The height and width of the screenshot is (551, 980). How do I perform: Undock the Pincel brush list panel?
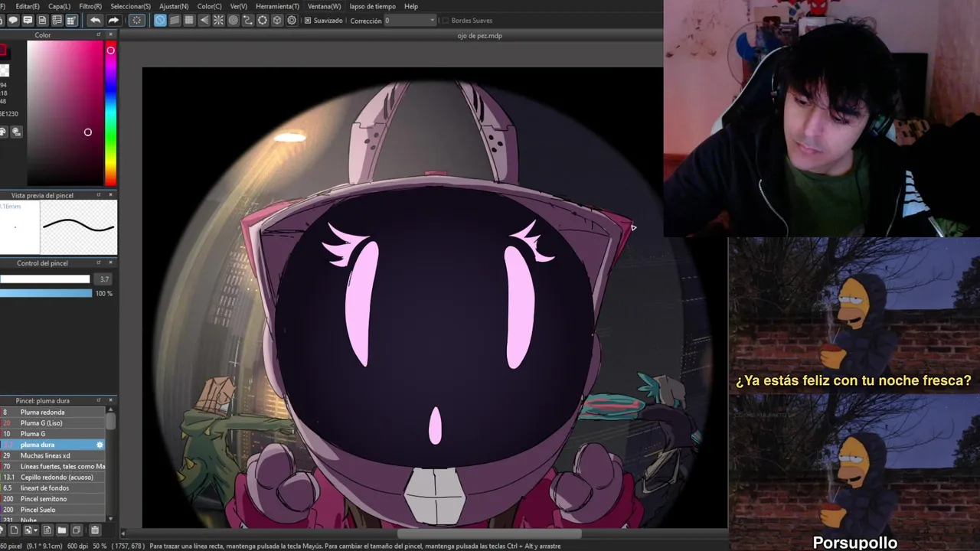click(x=99, y=400)
